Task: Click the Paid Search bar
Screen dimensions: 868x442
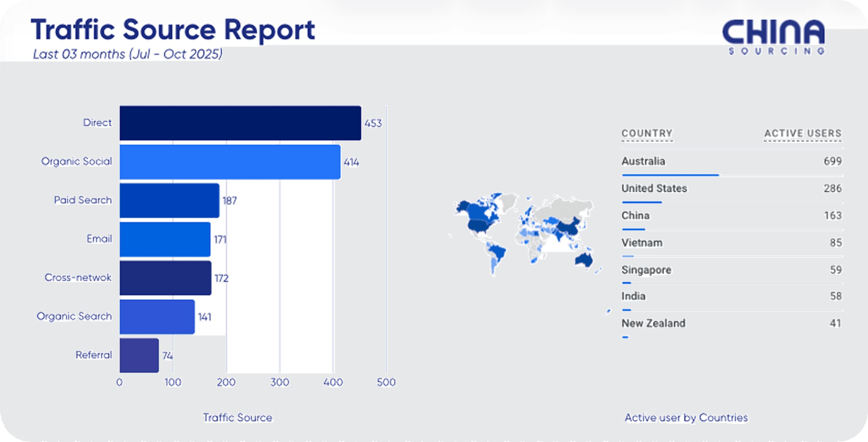Action: (169, 200)
